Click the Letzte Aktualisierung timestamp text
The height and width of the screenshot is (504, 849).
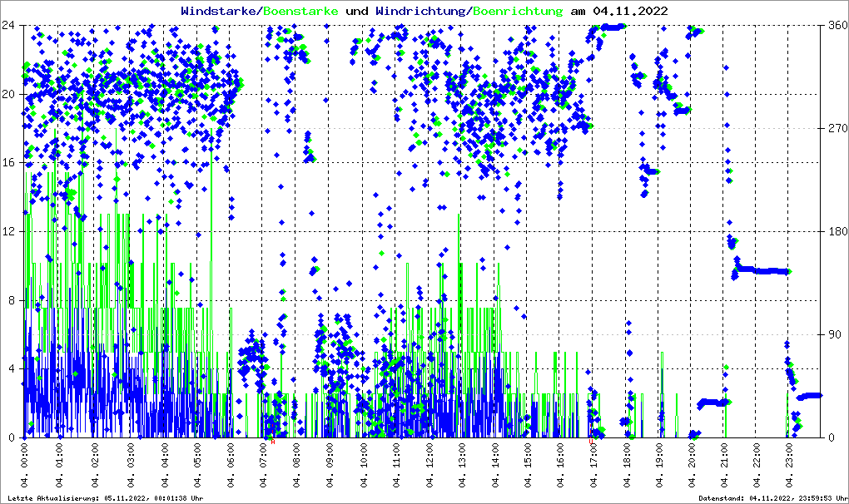pos(104,498)
